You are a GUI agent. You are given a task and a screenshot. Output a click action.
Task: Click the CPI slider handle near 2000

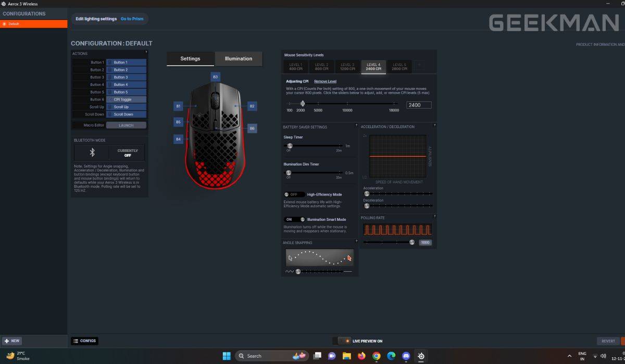302,103
